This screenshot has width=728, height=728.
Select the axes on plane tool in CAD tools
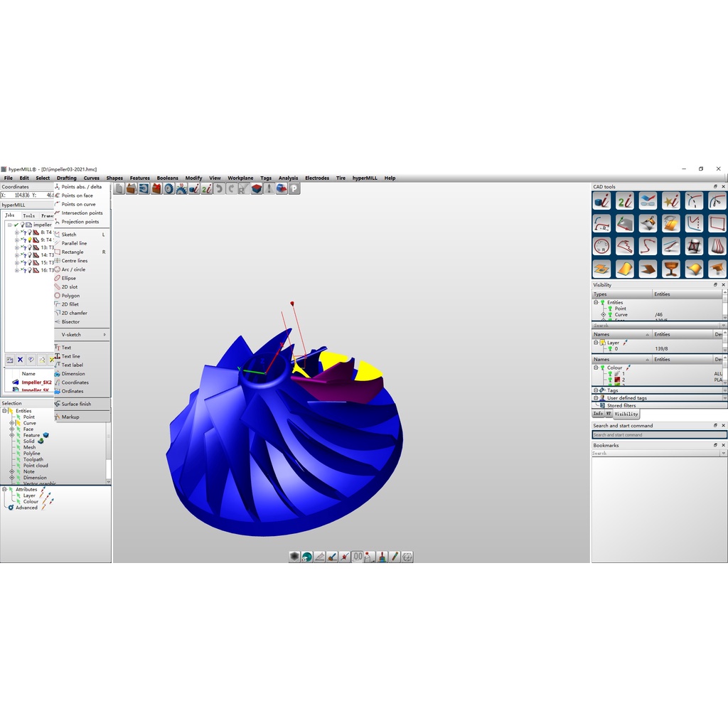tap(625, 224)
